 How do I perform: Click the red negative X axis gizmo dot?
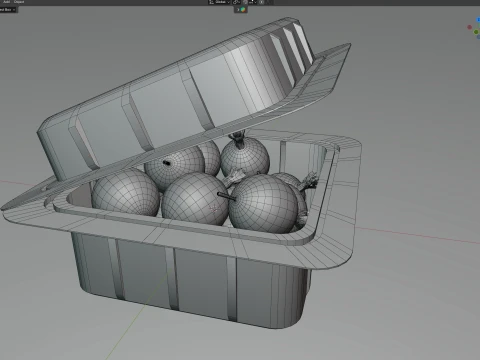coord(470,27)
